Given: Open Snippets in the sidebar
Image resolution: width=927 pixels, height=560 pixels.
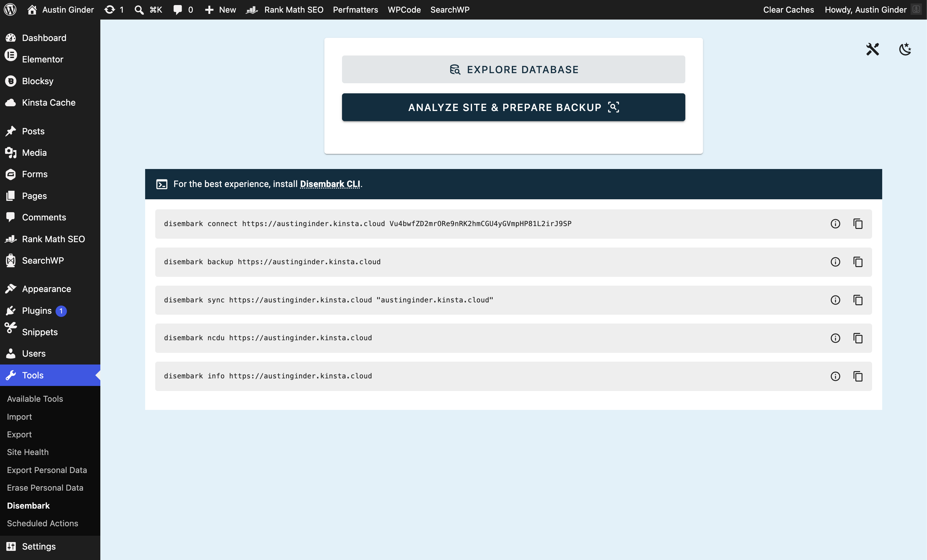Looking at the screenshot, I should coord(50,332).
